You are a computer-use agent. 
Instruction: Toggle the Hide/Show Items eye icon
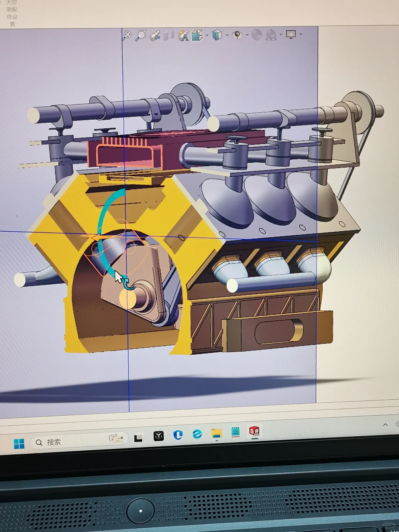(x=237, y=35)
